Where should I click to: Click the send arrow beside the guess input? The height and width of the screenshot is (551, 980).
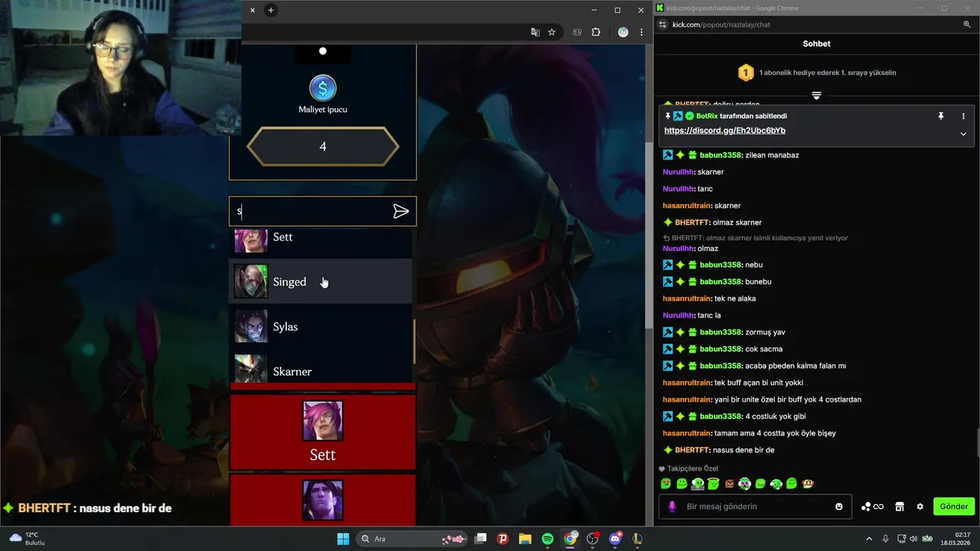pyautogui.click(x=400, y=212)
